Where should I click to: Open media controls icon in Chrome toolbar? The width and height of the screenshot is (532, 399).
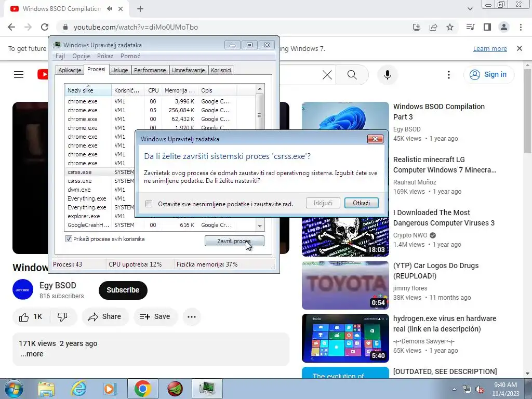click(x=470, y=27)
